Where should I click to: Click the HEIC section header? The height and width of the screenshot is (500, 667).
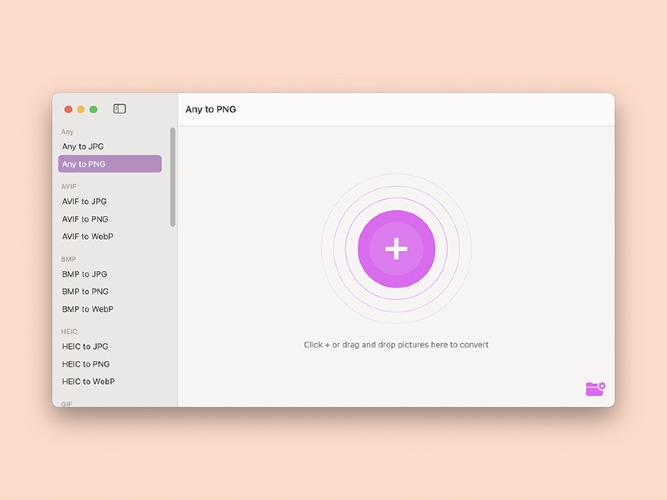coord(69,331)
